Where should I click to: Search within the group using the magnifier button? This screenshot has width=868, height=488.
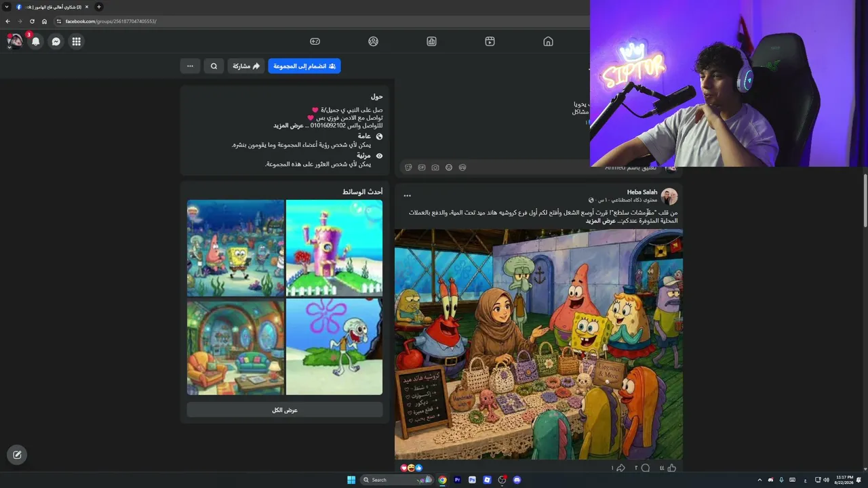(x=214, y=66)
